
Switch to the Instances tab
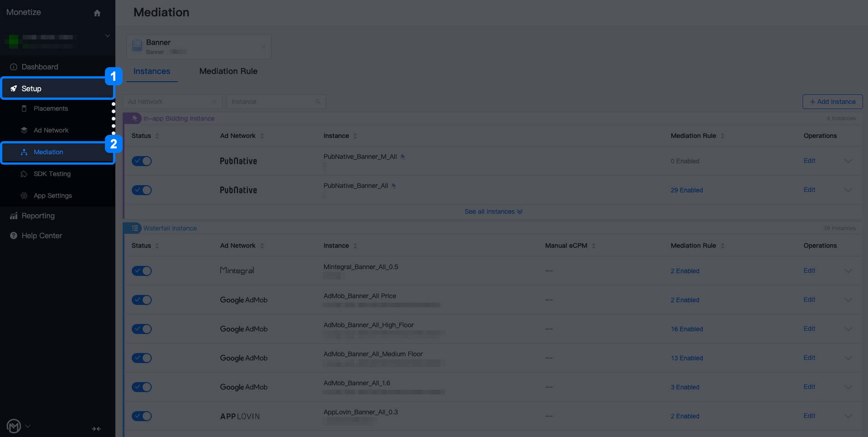[x=152, y=71]
